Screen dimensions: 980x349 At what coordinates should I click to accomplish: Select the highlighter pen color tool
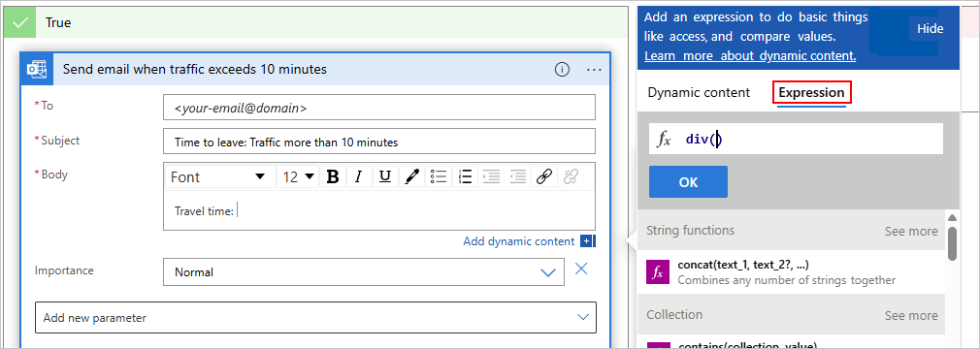411,177
